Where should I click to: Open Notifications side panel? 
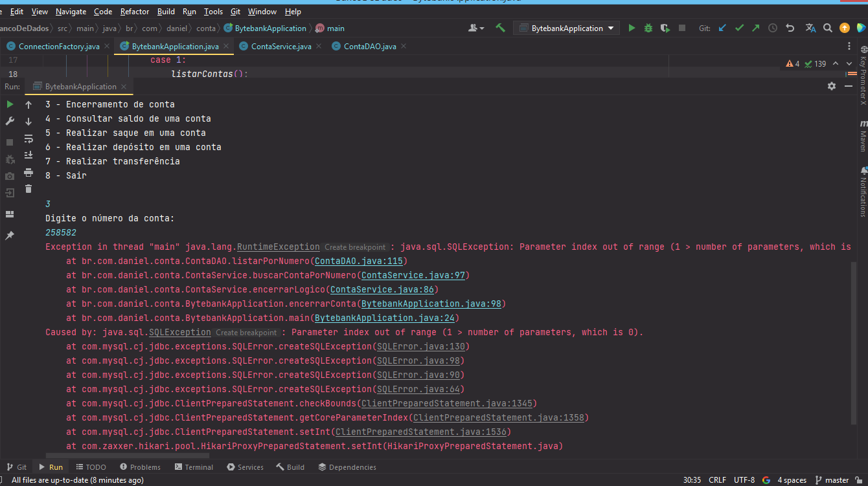[863, 192]
